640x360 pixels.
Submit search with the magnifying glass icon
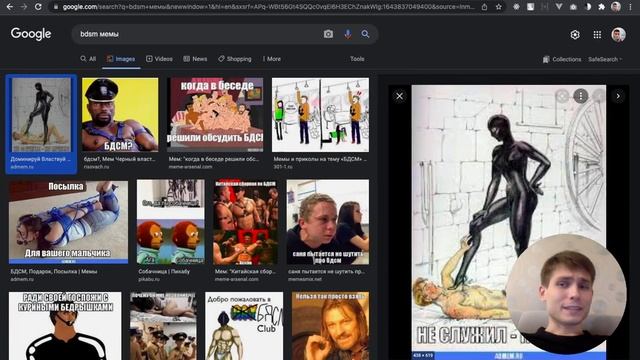click(365, 34)
